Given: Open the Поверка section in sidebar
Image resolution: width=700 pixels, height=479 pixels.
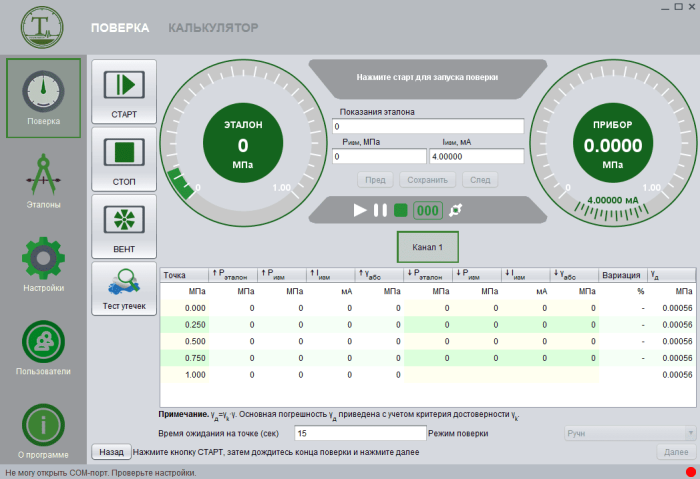Looking at the screenshot, I should [43, 97].
